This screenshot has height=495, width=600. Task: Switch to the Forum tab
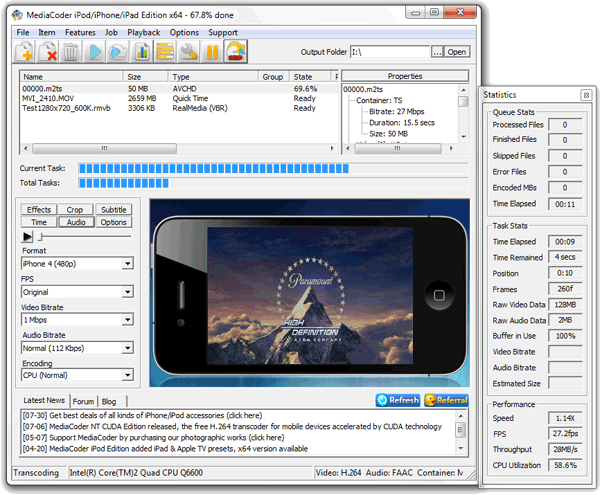[83, 402]
